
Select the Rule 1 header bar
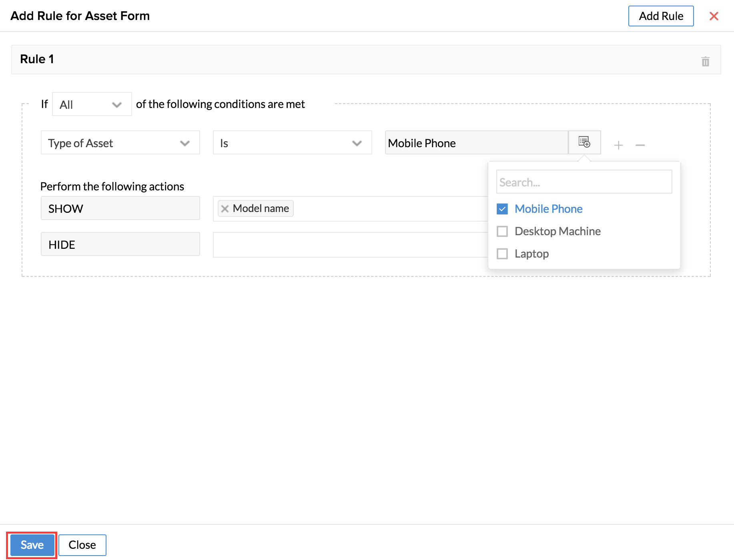click(360, 60)
